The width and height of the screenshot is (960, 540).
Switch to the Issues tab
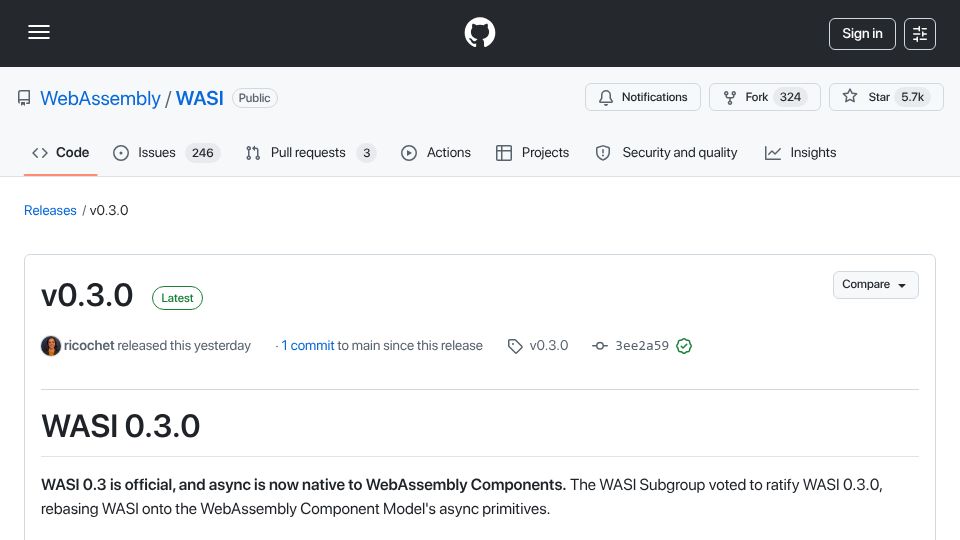tap(167, 152)
